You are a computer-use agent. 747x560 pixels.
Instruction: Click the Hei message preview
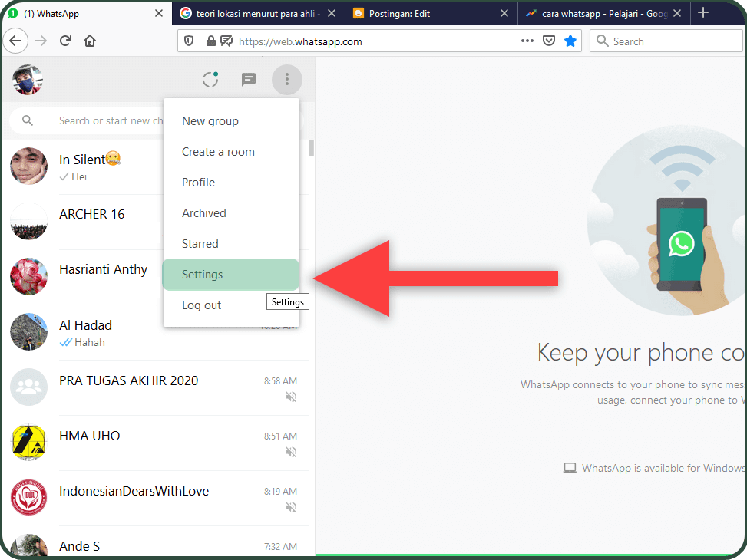[x=79, y=176]
